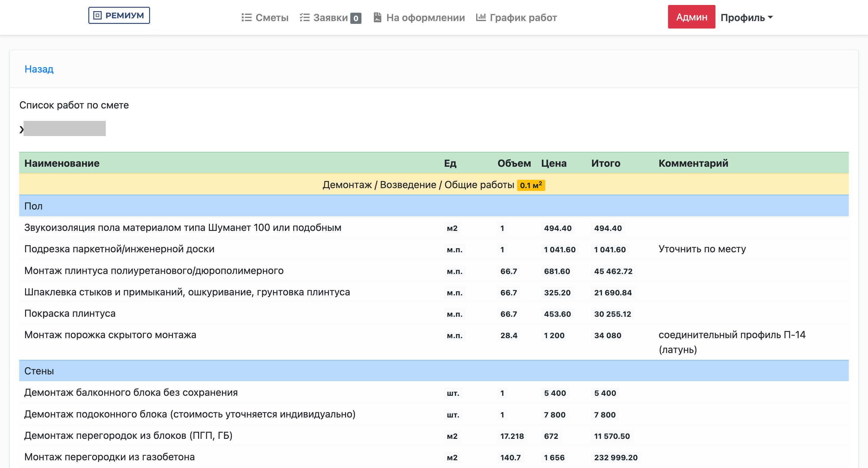Viewport: 868px width, 468px height.
Task: Open the Профиль dropdown
Action: (x=746, y=18)
